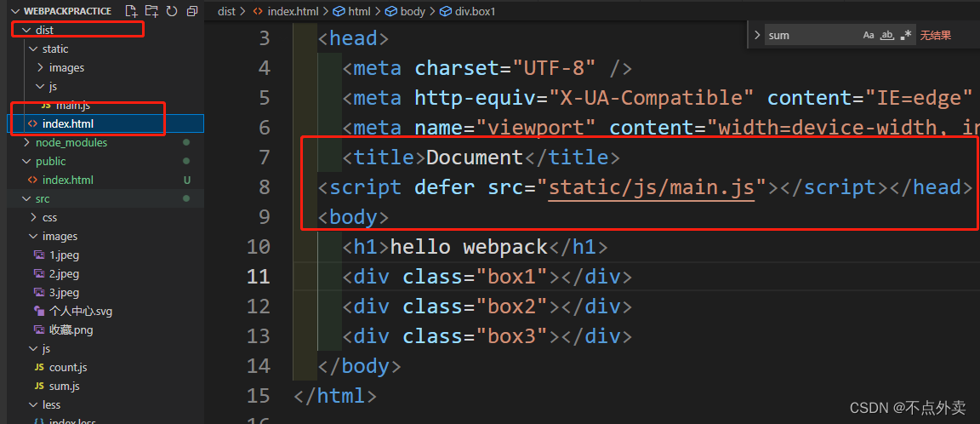Click the 'hello webpack' heading text
This screenshot has width=980, height=424.
469,247
